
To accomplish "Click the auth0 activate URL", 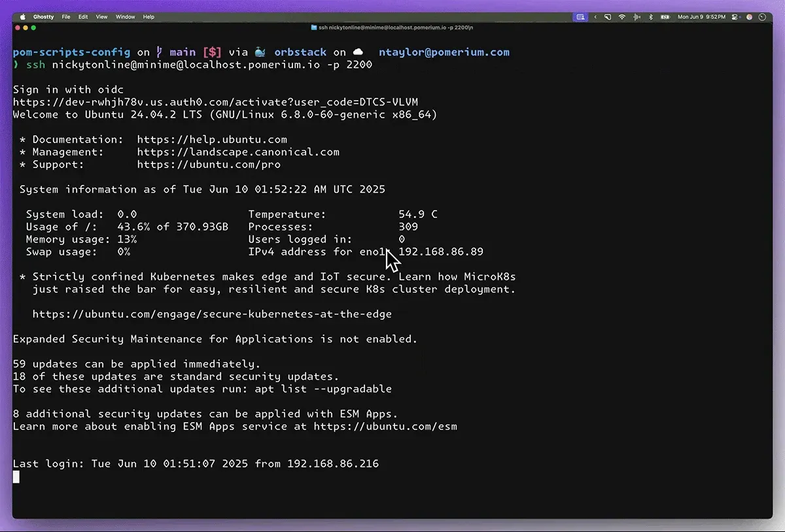I will [215, 102].
